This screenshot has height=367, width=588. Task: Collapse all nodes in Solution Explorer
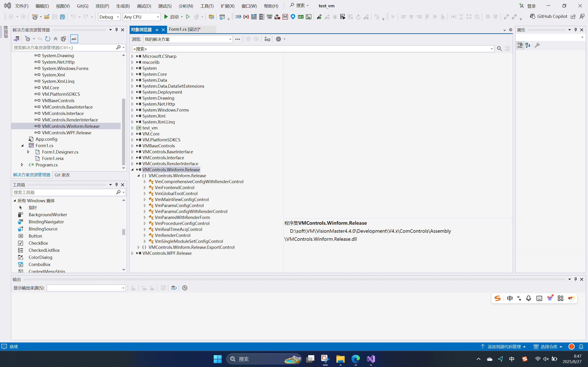pos(55,39)
